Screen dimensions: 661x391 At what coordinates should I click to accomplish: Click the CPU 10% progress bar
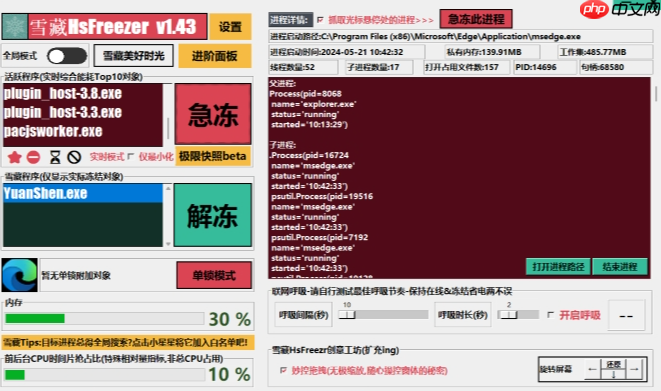tap(105, 375)
